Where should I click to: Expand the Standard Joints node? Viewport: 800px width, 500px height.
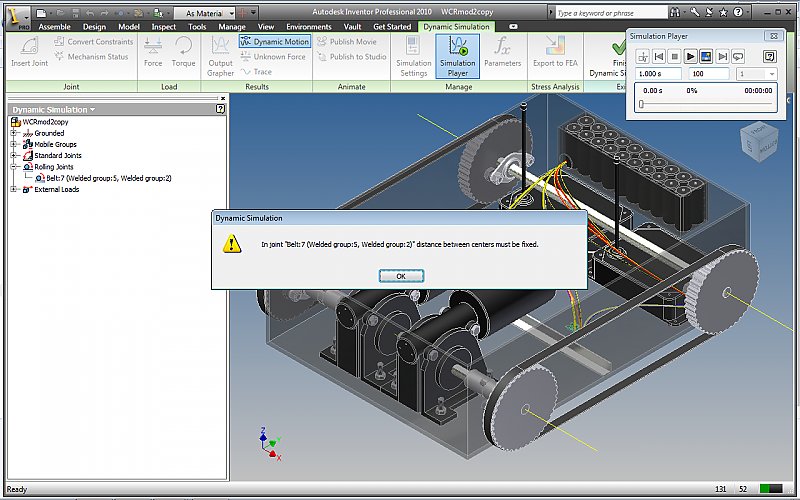pyautogui.click(x=14, y=156)
